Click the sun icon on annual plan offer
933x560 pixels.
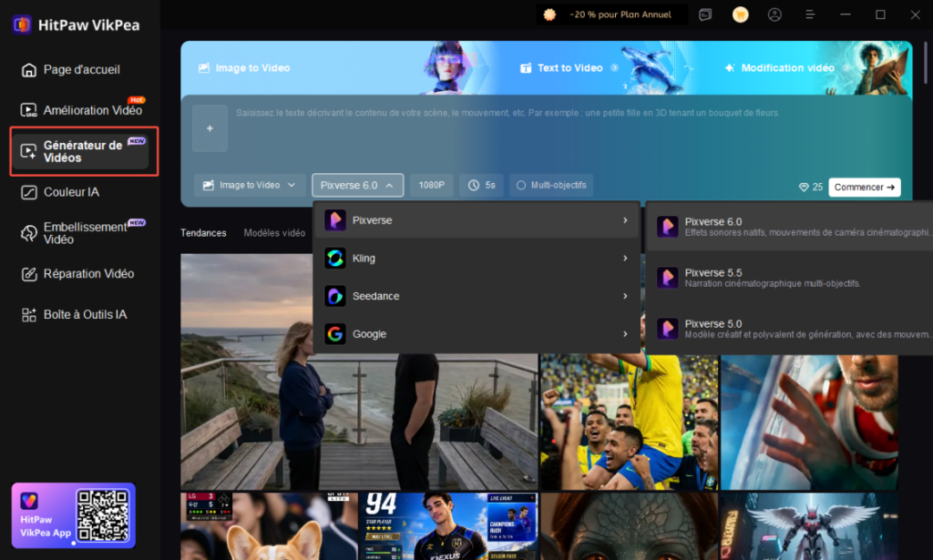point(549,15)
